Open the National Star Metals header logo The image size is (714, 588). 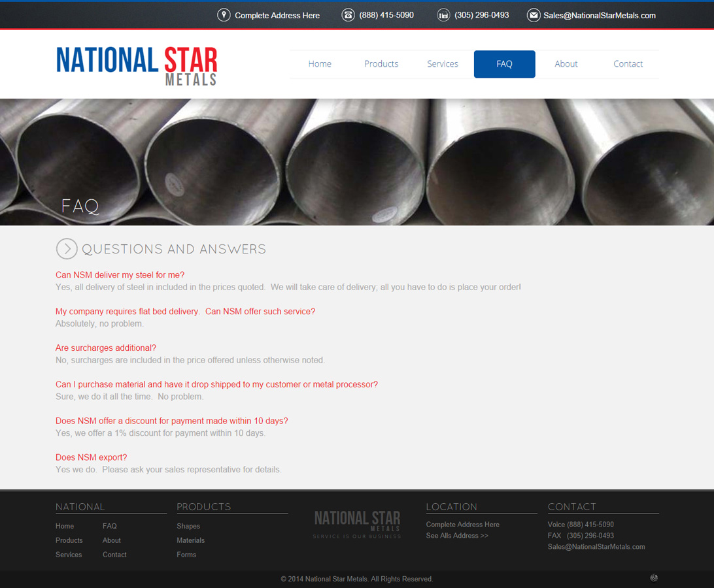pos(137,66)
